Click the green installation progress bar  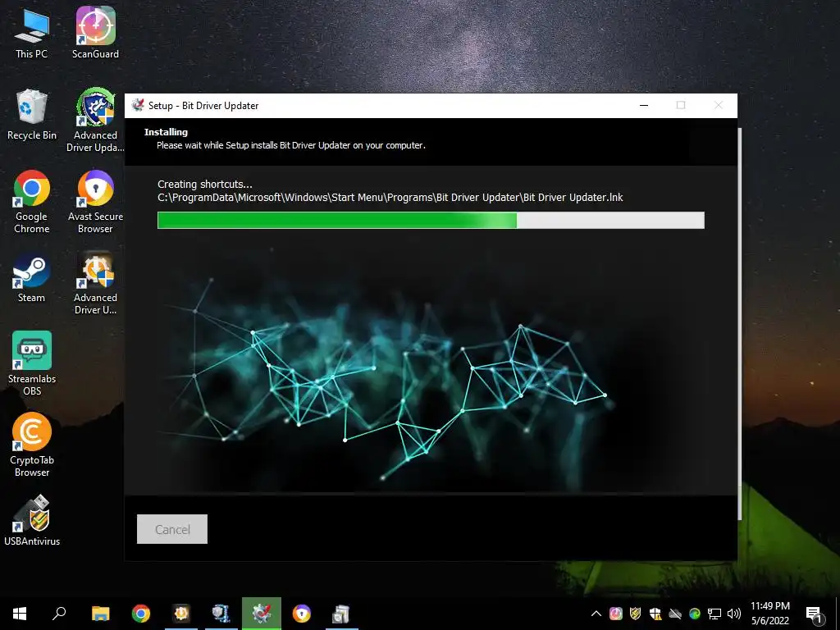(x=431, y=220)
